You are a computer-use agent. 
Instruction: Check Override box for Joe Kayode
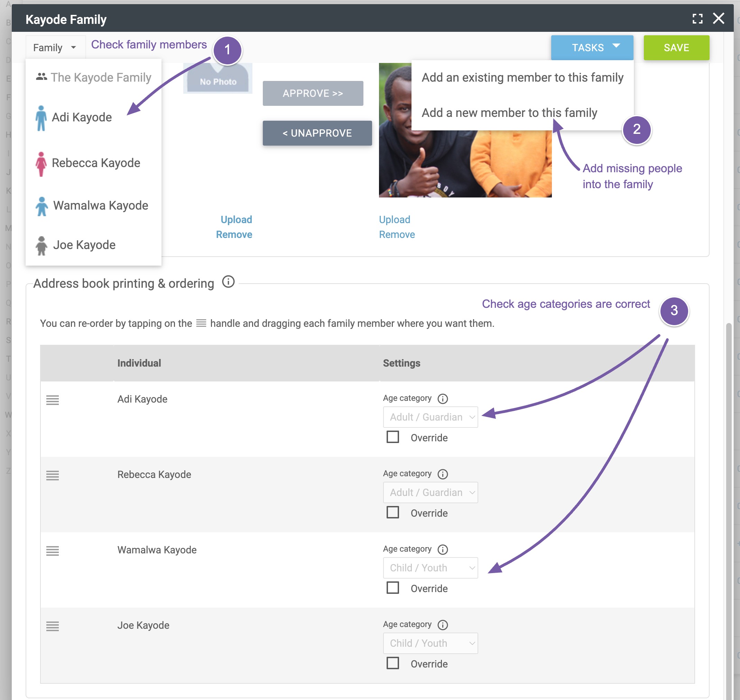tap(393, 663)
